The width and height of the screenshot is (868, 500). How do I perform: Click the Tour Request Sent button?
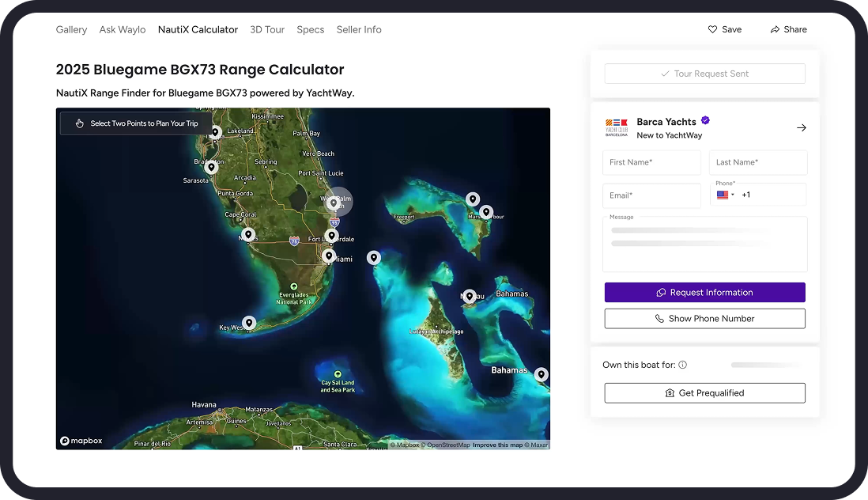(x=704, y=74)
